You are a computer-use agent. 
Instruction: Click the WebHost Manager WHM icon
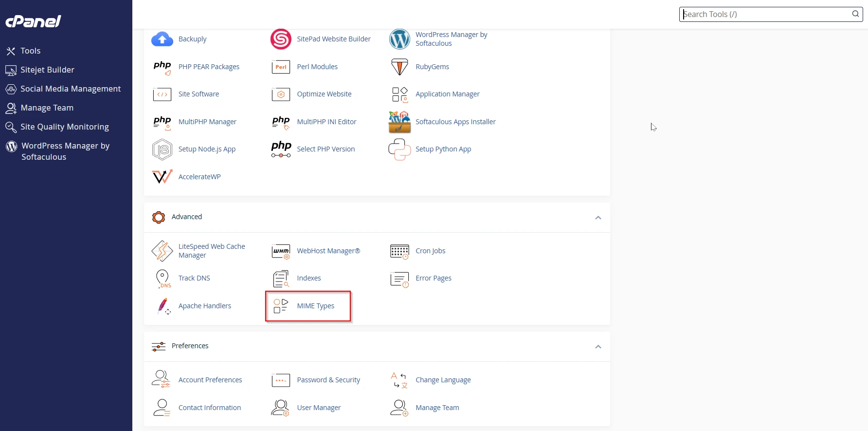281,251
